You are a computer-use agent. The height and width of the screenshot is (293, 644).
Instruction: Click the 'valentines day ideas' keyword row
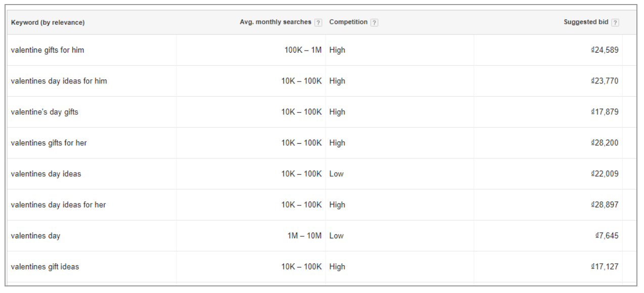click(x=46, y=174)
